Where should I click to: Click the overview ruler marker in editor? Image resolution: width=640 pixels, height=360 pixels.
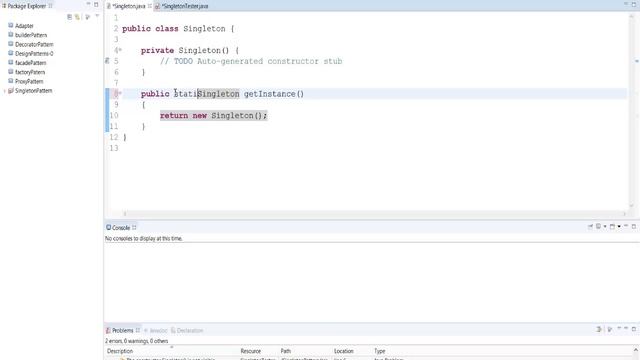point(636,61)
